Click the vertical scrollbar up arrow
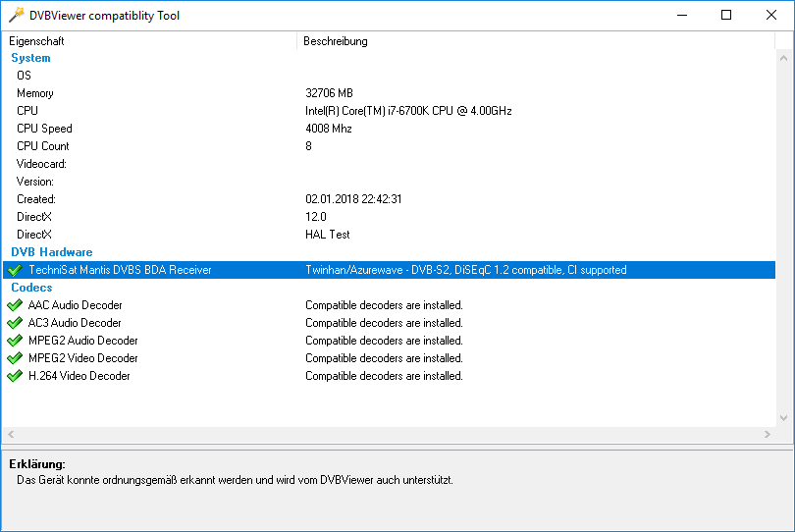The height and width of the screenshot is (532, 795). [784, 58]
